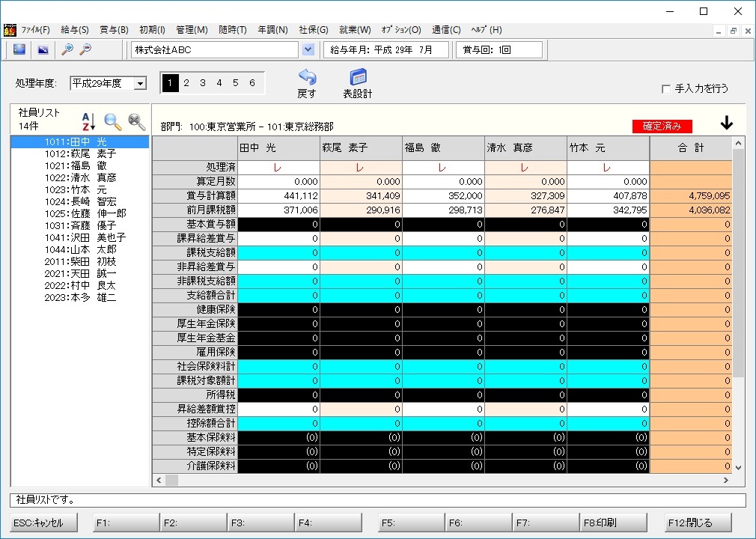Click F12:閉じる button
This screenshot has height=539, width=756.
698,523
